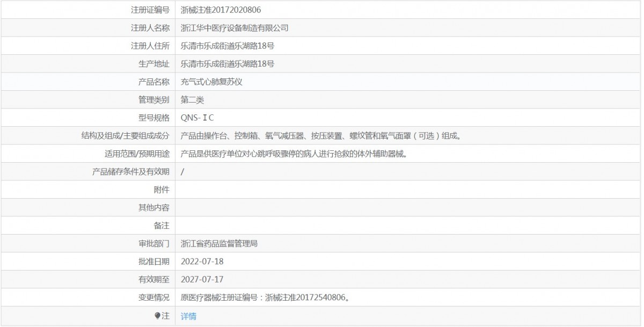Select change info 原医疗器械注册证编号 text
This screenshot has width=644, height=327.
266,298
